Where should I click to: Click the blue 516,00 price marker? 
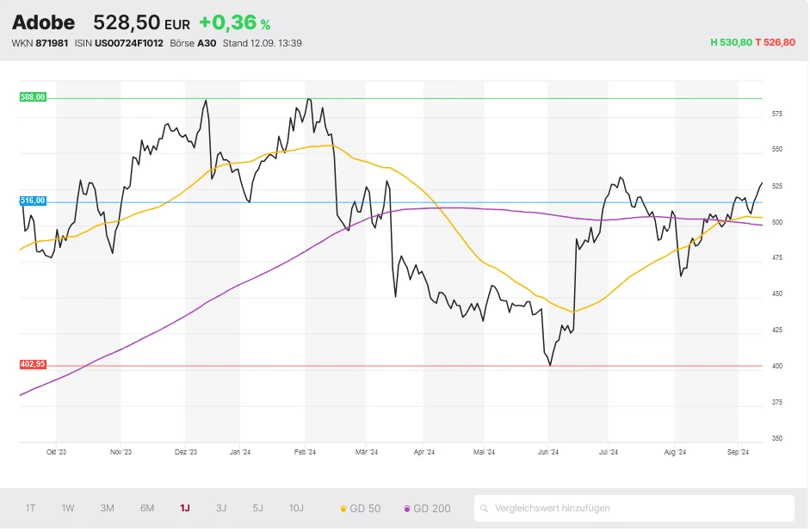coord(33,201)
